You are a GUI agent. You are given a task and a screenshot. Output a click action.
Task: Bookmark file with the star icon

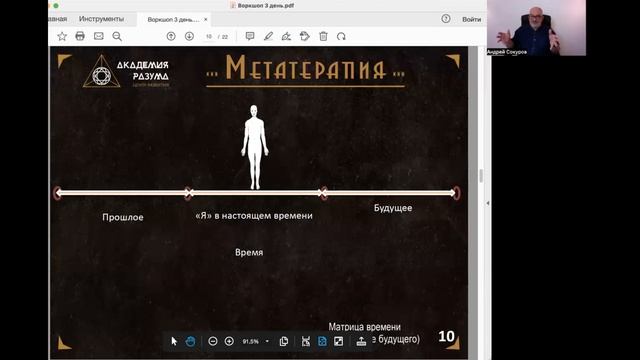(x=62, y=37)
